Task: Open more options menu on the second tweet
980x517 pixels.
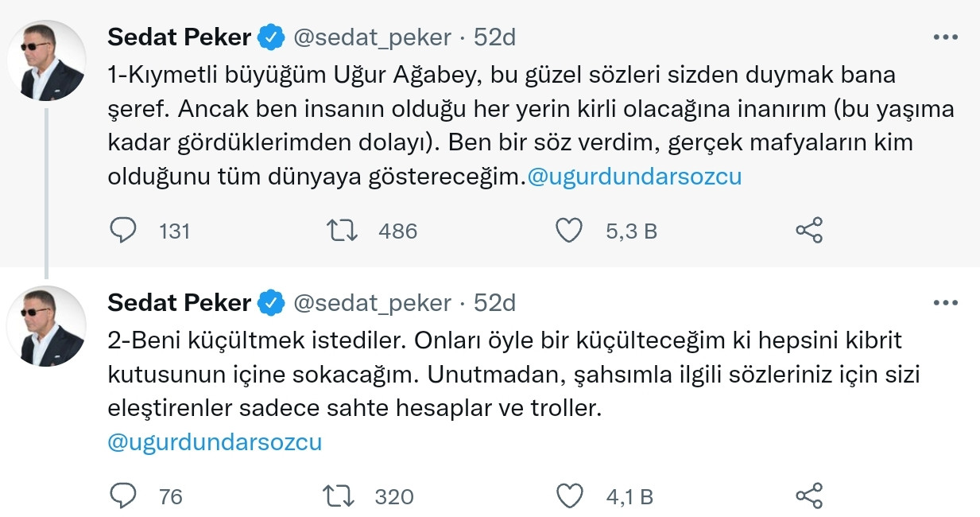Action: (x=945, y=302)
